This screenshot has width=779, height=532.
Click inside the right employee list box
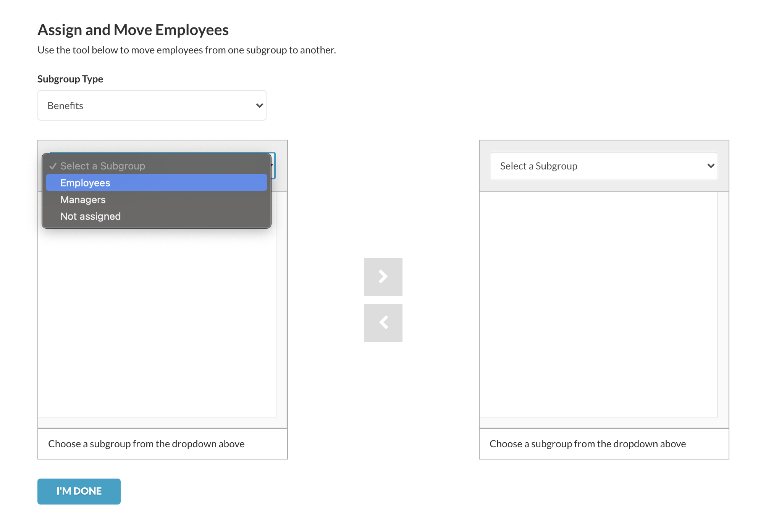click(598, 304)
